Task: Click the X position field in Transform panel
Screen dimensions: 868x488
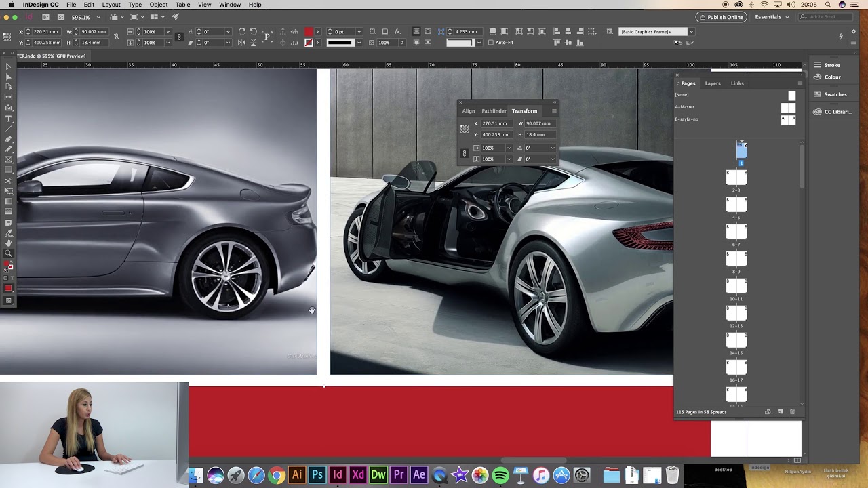Action: pos(497,123)
